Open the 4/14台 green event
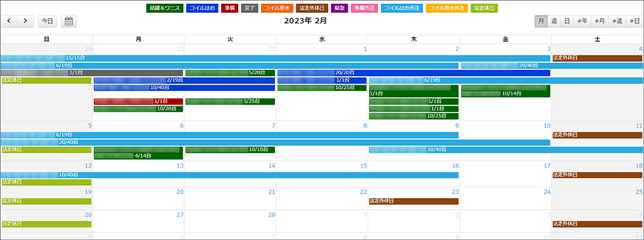This screenshot has height=240, width=644. pyautogui.click(x=138, y=153)
